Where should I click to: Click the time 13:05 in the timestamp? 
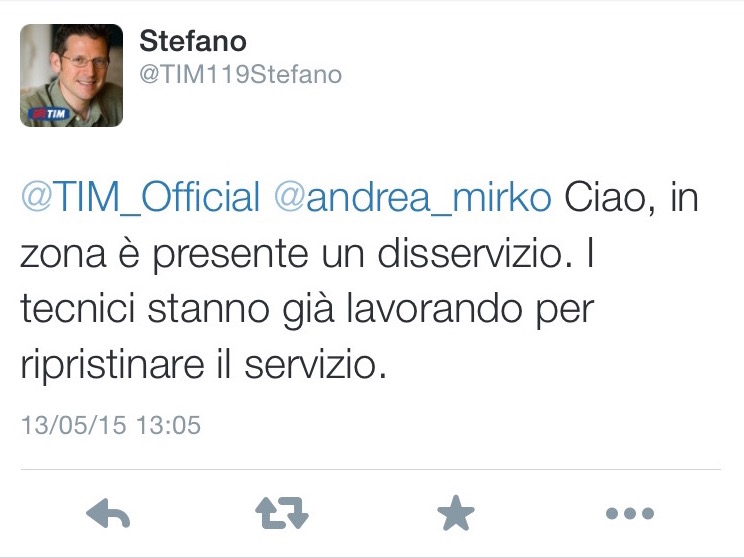point(168,425)
